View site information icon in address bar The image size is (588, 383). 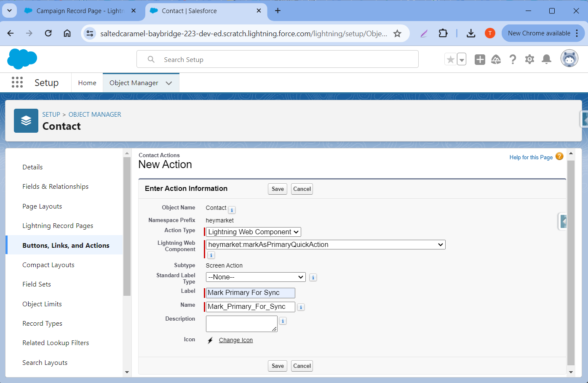[x=90, y=33]
